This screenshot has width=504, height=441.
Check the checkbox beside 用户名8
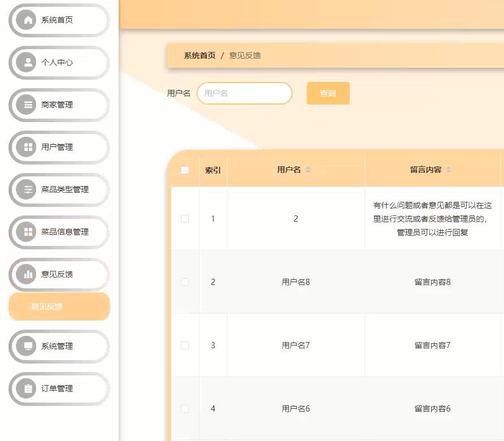point(185,282)
